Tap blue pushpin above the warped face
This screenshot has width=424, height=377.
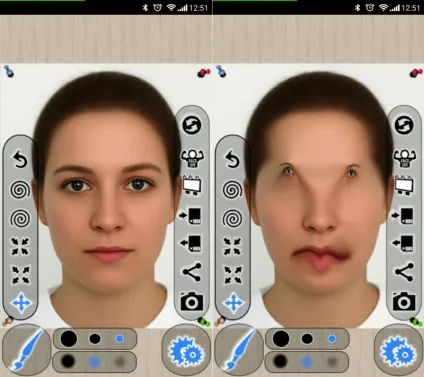click(x=221, y=71)
